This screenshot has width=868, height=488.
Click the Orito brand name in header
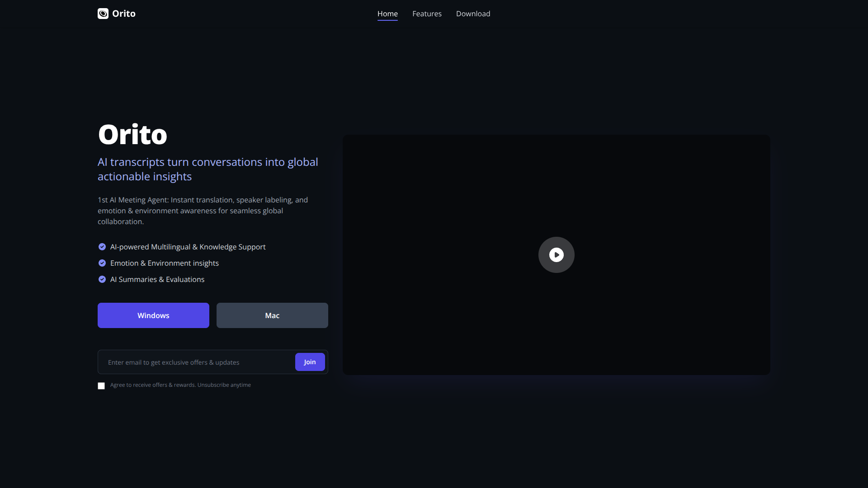click(124, 14)
